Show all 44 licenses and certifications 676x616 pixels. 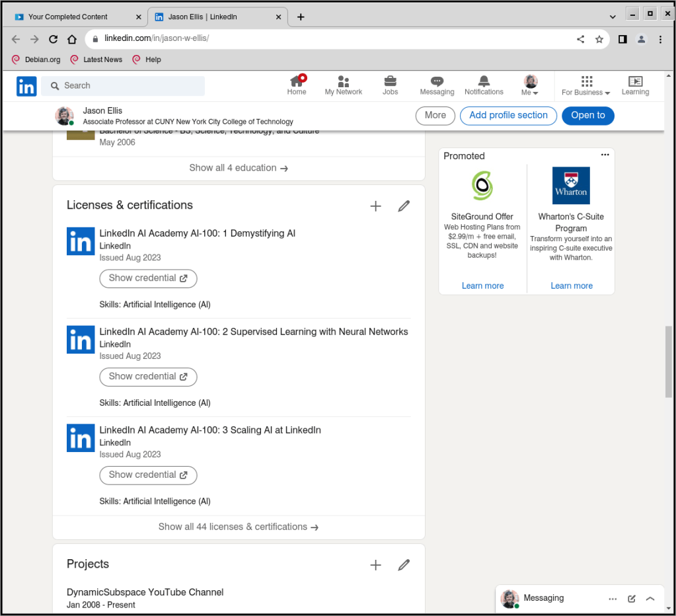(x=238, y=527)
